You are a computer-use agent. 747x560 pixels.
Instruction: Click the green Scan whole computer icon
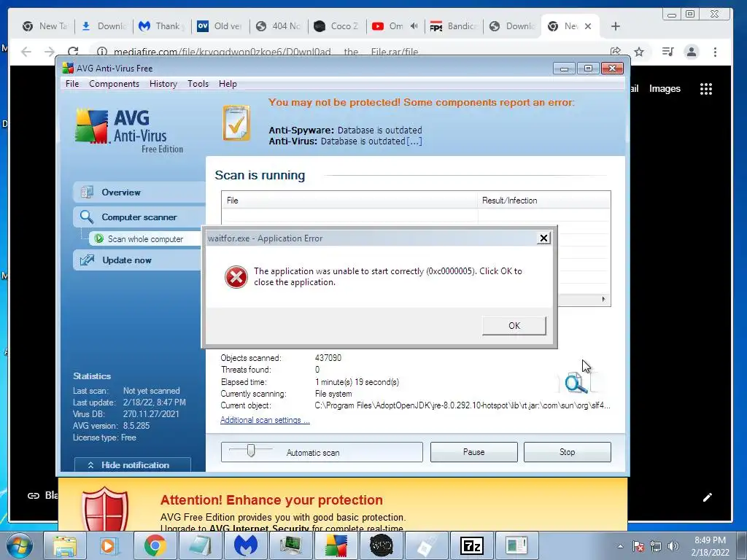[x=98, y=238]
